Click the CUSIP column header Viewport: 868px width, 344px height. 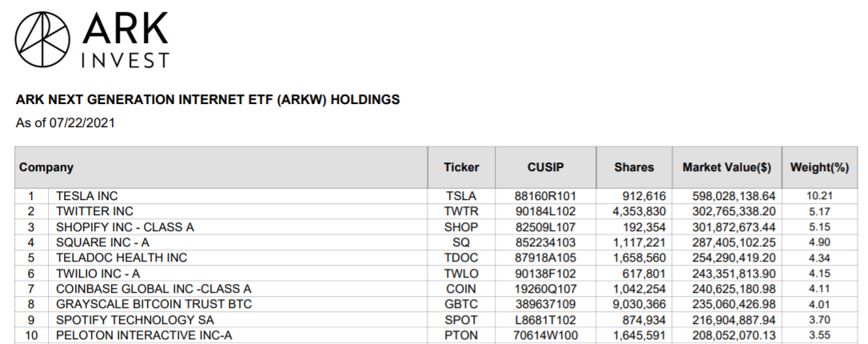pyautogui.click(x=545, y=167)
